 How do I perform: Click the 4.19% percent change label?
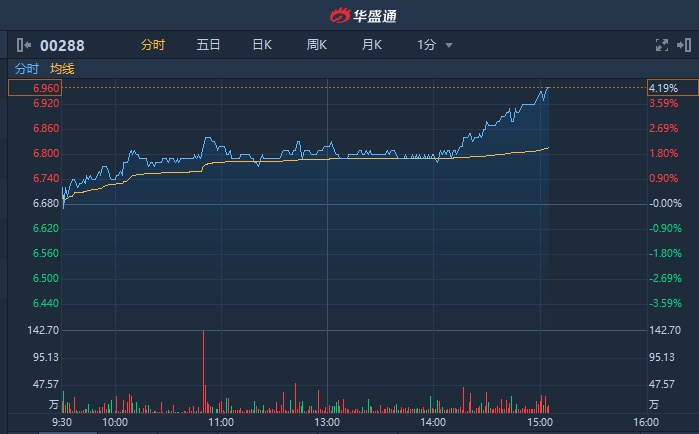664,88
